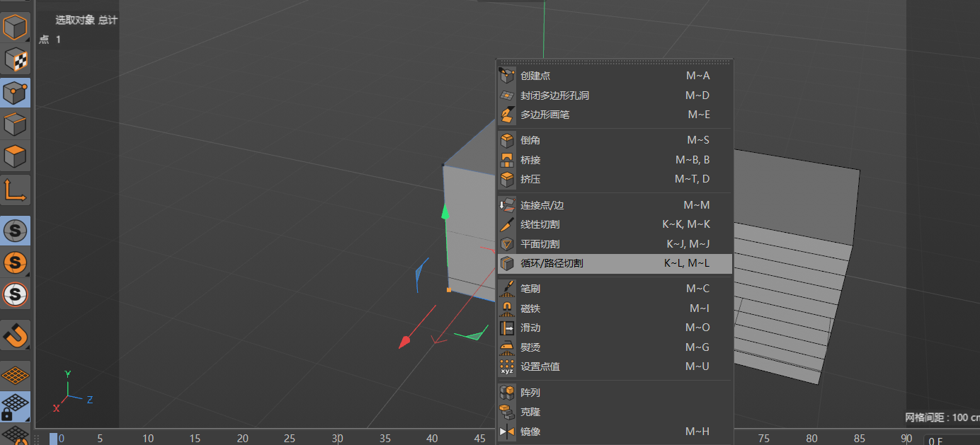Click the orange Viewport Solo Single icon
The height and width of the screenshot is (445, 980).
coord(15,262)
